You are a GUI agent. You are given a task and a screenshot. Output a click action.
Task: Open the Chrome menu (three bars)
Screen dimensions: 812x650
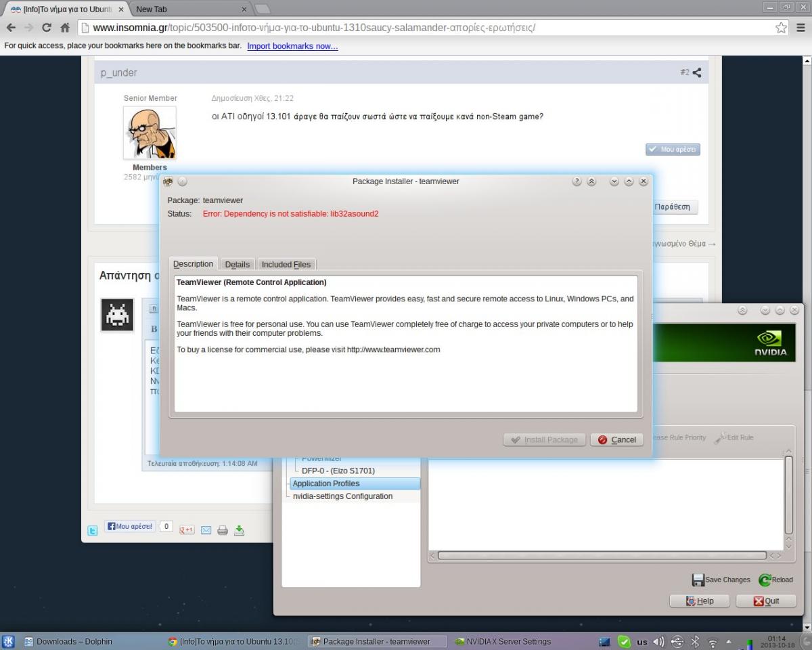tap(800, 28)
